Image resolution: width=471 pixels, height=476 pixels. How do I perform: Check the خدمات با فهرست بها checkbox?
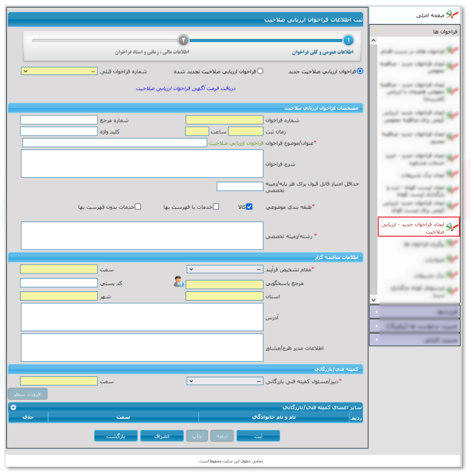216,207
